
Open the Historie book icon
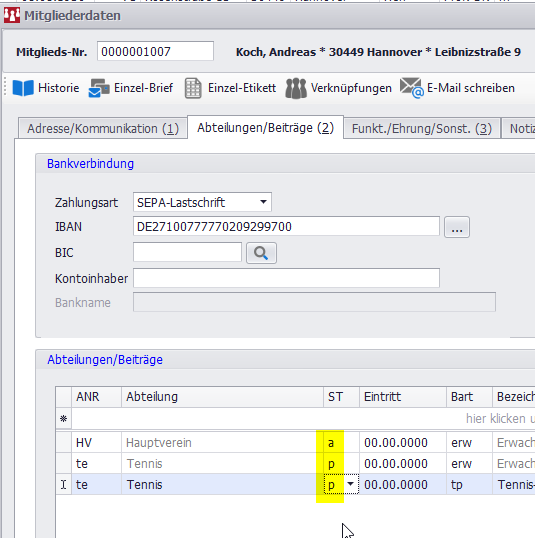click(23, 88)
